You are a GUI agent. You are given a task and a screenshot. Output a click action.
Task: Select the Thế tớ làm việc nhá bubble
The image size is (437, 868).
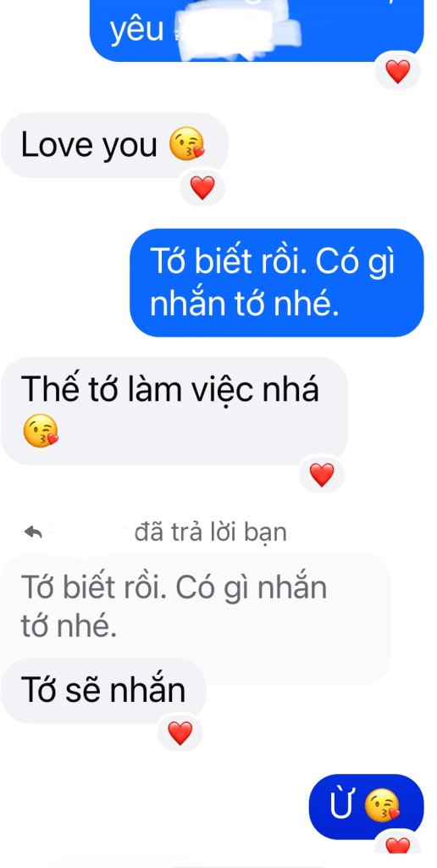(174, 411)
